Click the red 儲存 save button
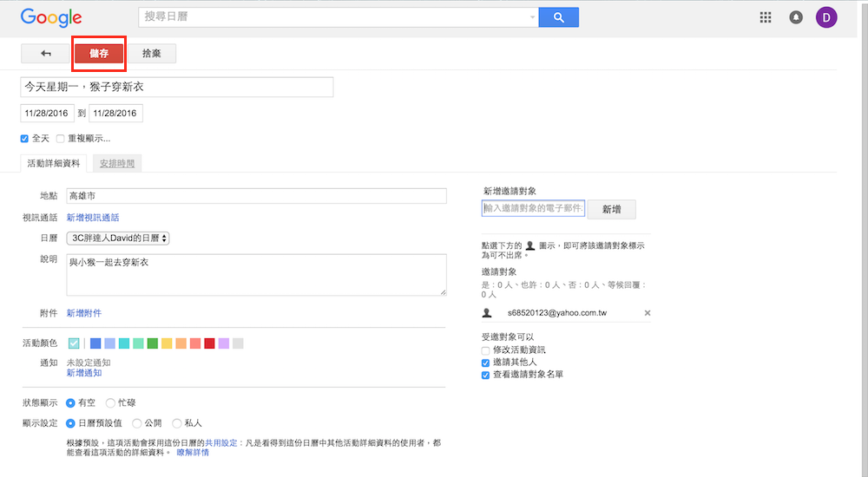The height and width of the screenshot is (477, 868). click(x=100, y=54)
